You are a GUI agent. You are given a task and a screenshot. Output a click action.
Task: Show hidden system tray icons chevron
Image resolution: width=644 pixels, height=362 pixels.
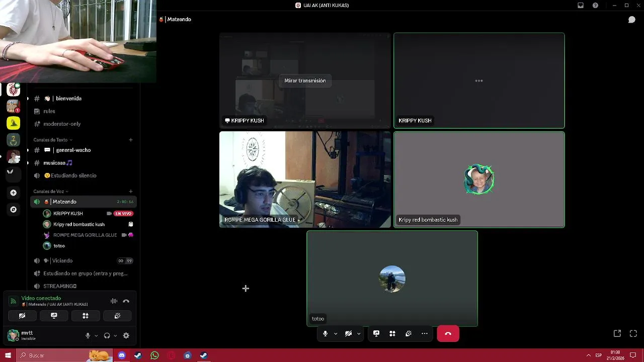tap(588, 355)
